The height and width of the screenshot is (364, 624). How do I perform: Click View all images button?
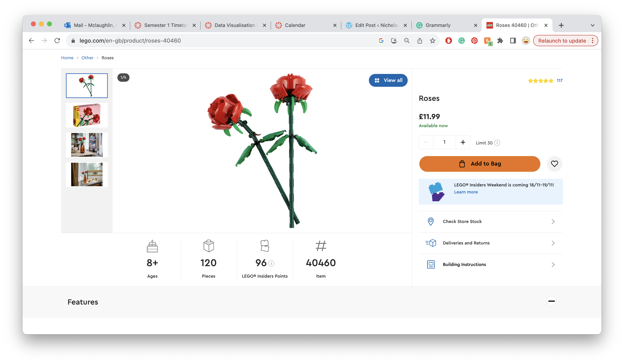pos(388,80)
